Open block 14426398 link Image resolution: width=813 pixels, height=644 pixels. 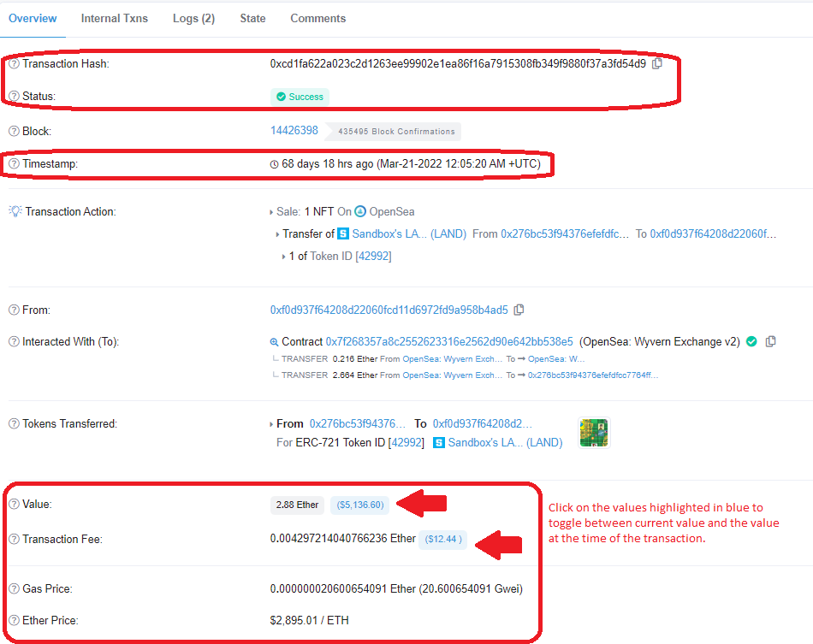pos(294,131)
